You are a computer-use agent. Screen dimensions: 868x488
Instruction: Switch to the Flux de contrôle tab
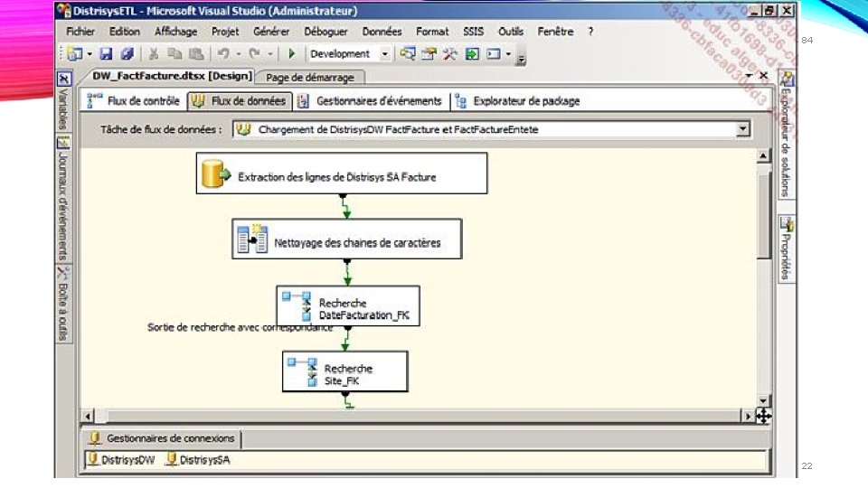tap(134, 101)
